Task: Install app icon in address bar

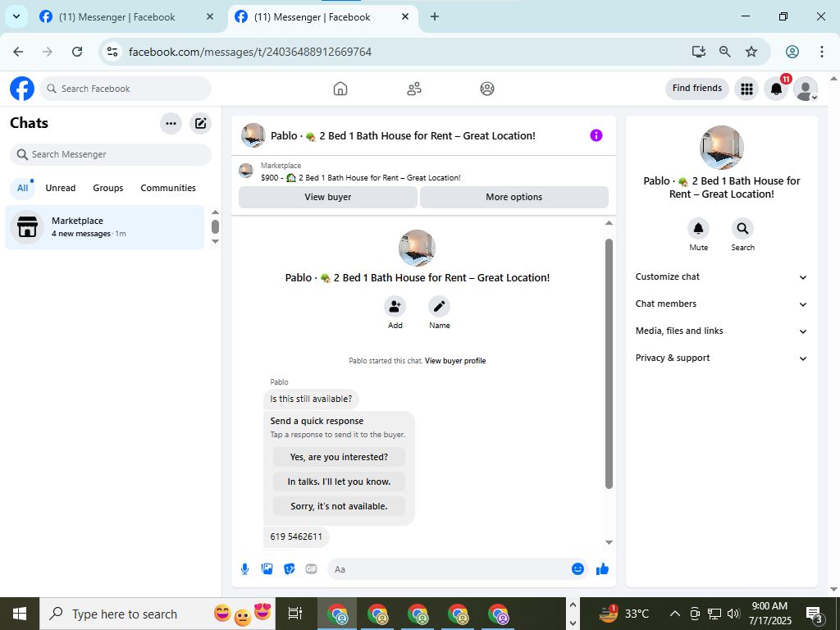Action: click(x=699, y=52)
